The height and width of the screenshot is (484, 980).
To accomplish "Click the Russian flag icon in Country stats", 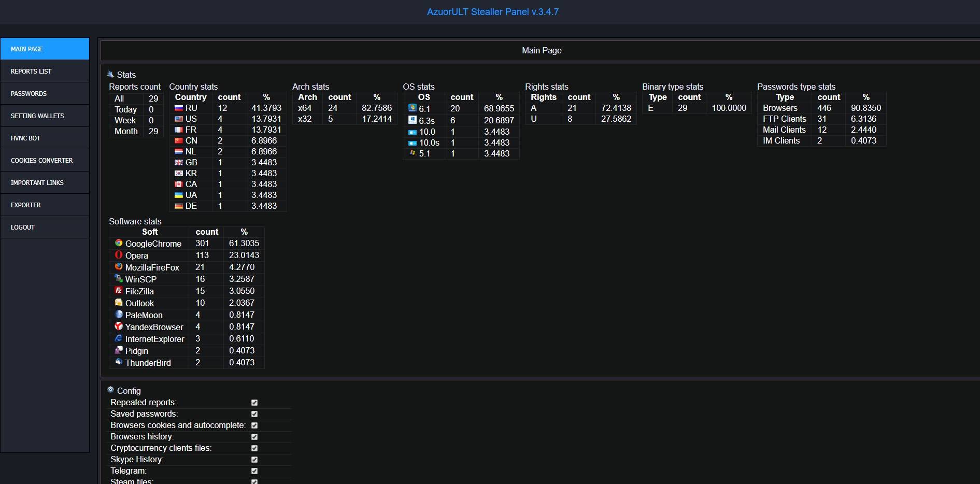I will tap(179, 108).
